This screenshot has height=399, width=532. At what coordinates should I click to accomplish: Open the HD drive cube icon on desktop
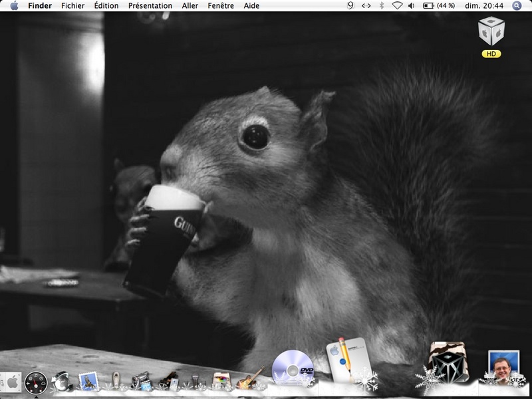pos(491,31)
